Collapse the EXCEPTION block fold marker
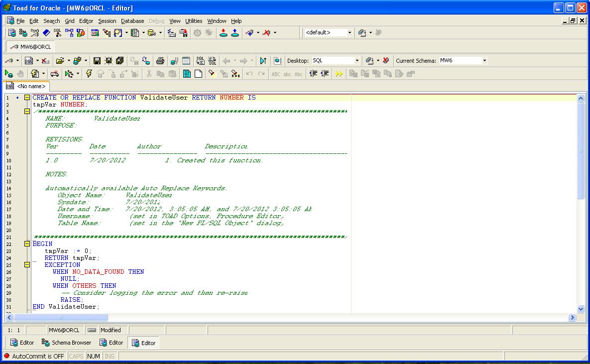This screenshot has width=590, height=364. (x=27, y=265)
